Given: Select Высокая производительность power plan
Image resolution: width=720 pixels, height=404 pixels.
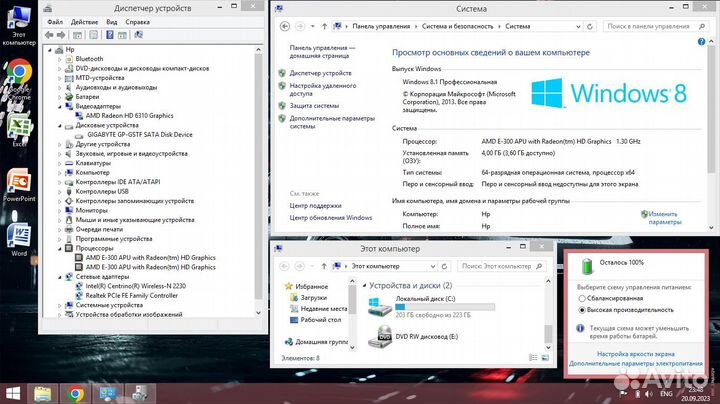Looking at the screenshot, I should (582, 310).
